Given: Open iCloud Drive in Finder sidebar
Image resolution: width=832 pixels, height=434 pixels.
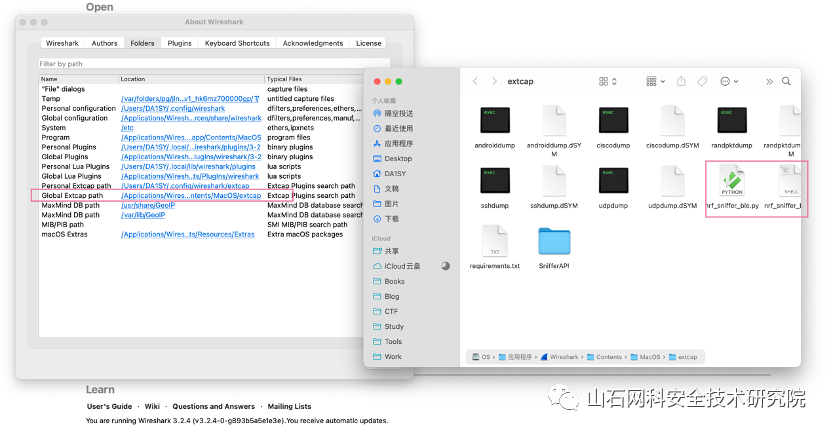Looking at the screenshot, I should (x=397, y=266).
